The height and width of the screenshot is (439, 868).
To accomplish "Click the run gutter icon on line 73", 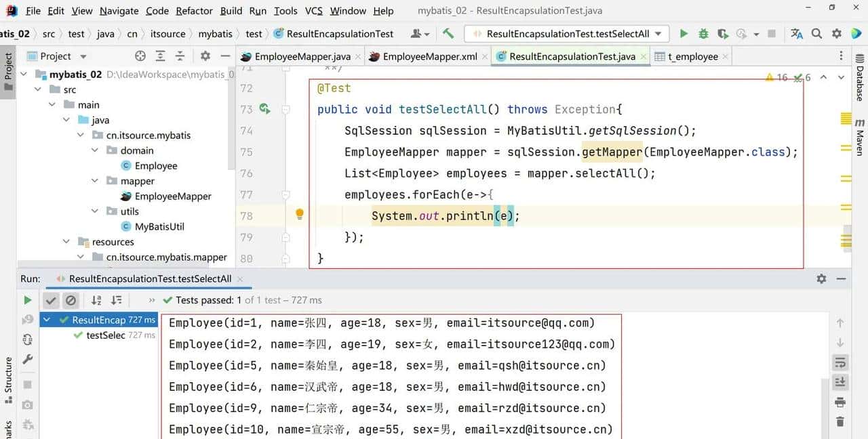I will (x=264, y=109).
